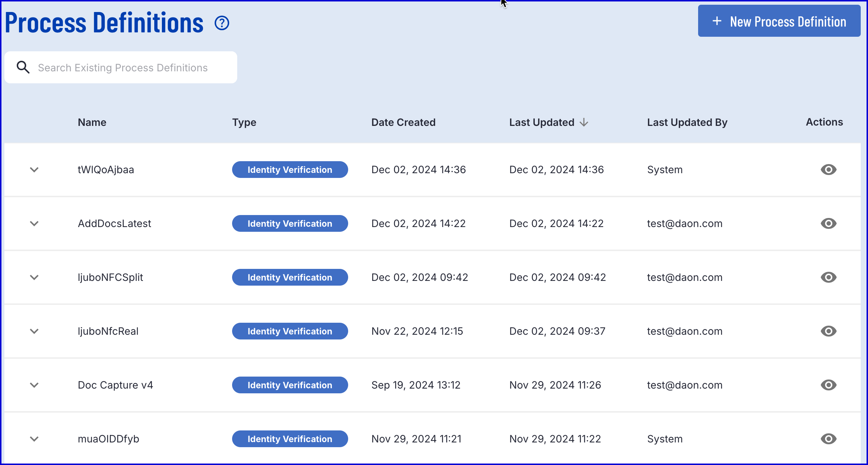This screenshot has height=465, width=868.
Task: Click the Process Definitions page title
Action: pyautogui.click(x=104, y=23)
